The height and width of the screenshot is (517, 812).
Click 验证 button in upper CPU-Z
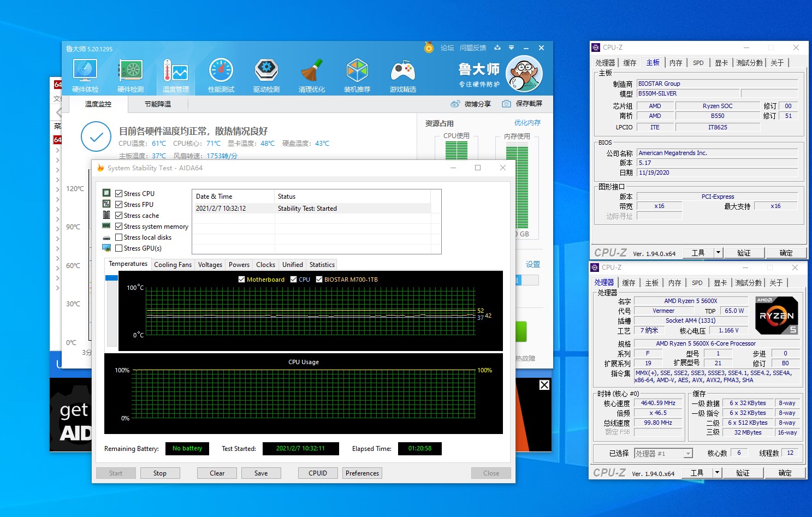744,253
